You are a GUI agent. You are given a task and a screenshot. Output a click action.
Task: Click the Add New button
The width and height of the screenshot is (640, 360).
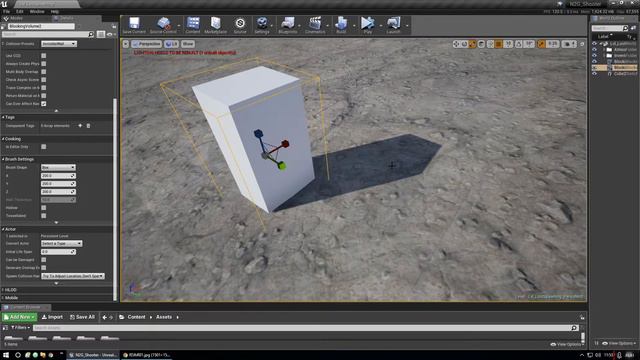coord(20,317)
